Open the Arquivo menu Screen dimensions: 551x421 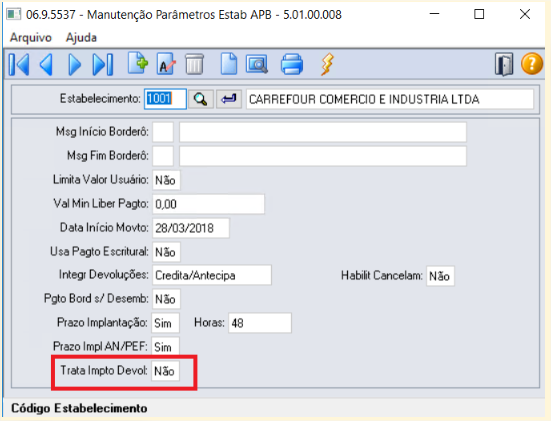[31, 37]
